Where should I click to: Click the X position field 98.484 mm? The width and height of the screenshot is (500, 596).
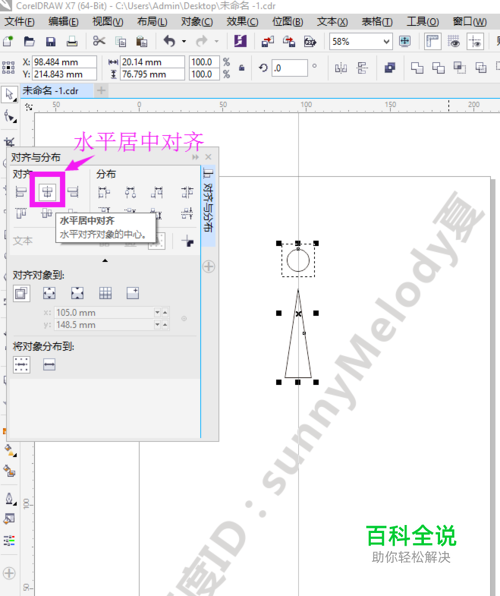[64, 62]
